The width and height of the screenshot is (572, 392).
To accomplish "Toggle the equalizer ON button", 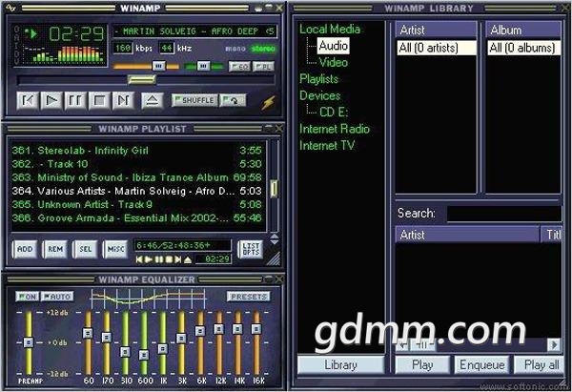I will (28, 297).
